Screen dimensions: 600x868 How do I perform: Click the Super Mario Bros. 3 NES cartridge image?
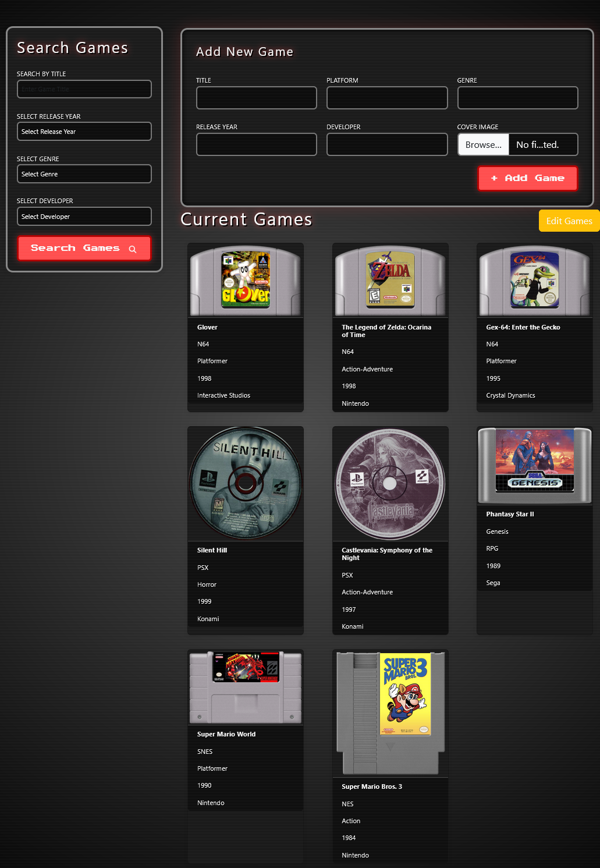click(390, 713)
